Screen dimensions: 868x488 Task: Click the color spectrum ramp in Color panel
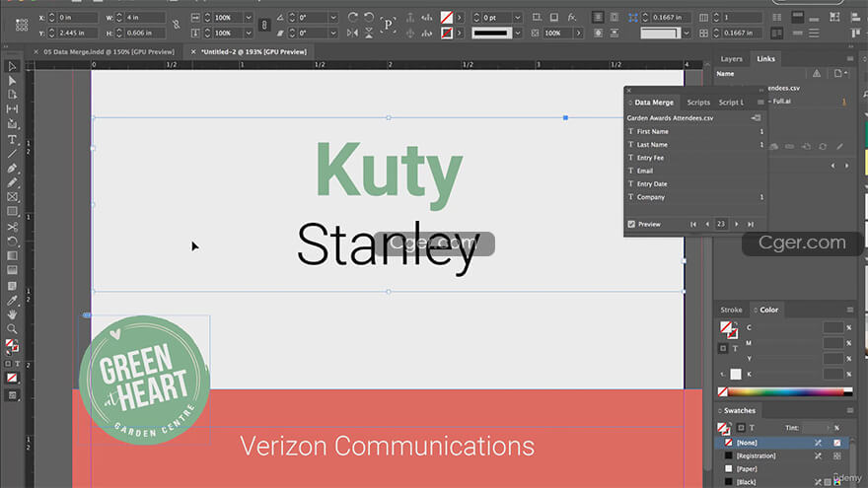point(785,391)
